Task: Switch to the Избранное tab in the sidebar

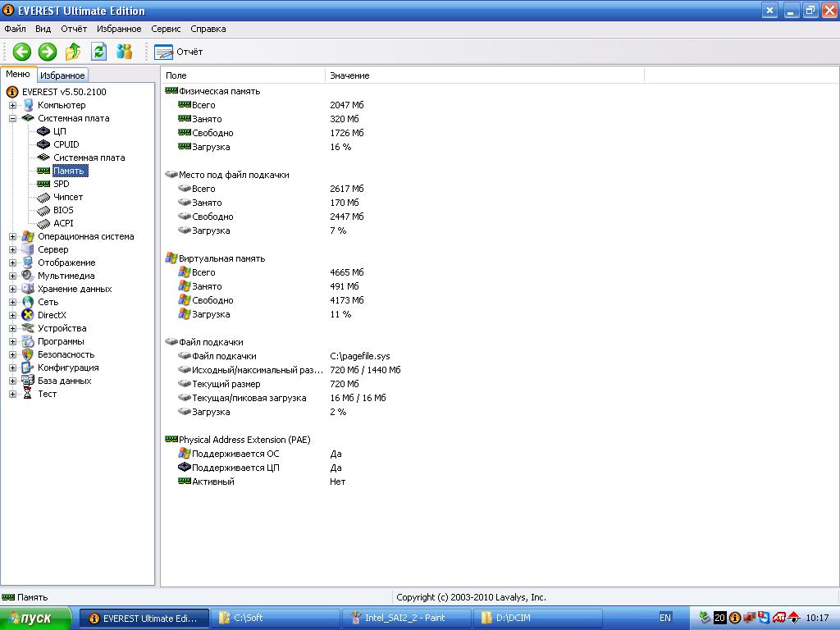Action: click(x=62, y=75)
